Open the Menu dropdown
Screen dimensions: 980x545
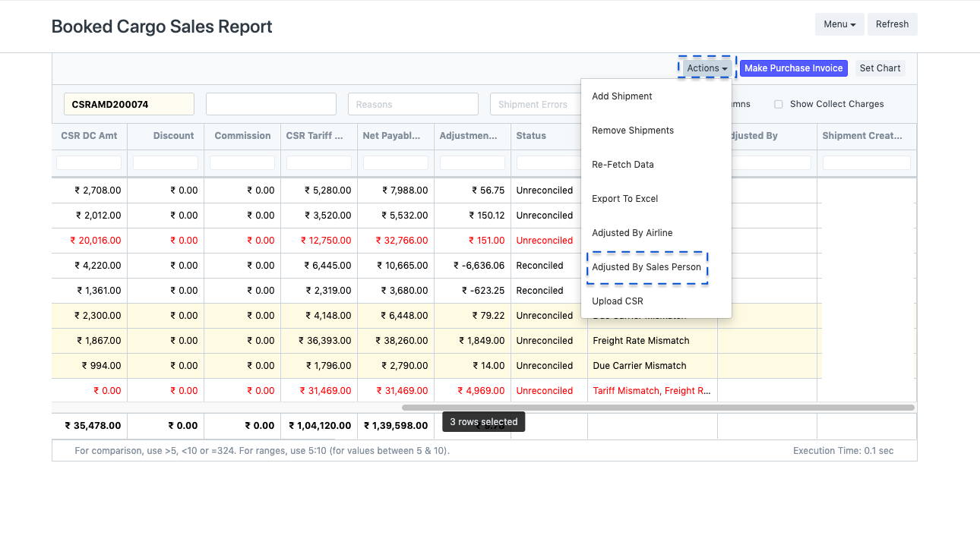pos(839,24)
